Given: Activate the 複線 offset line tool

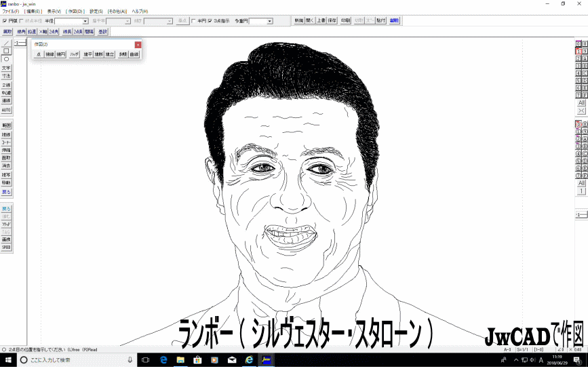Looking at the screenshot, I should [x=6, y=135].
